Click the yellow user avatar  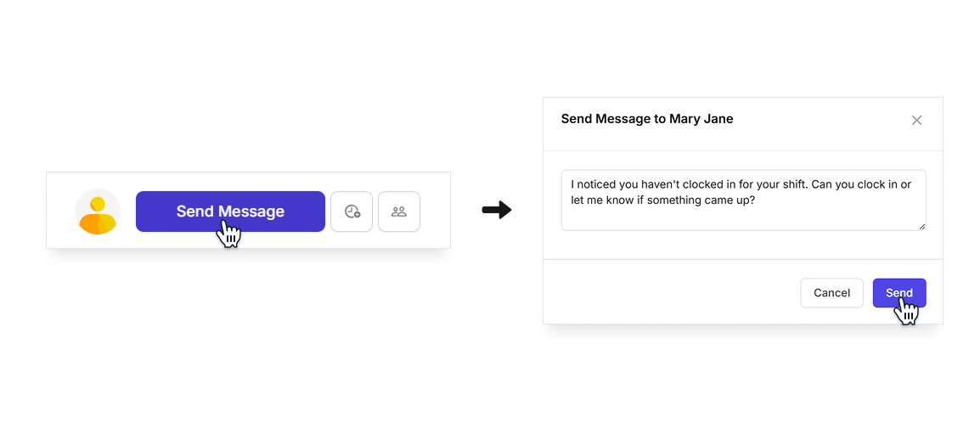(98, 212)
